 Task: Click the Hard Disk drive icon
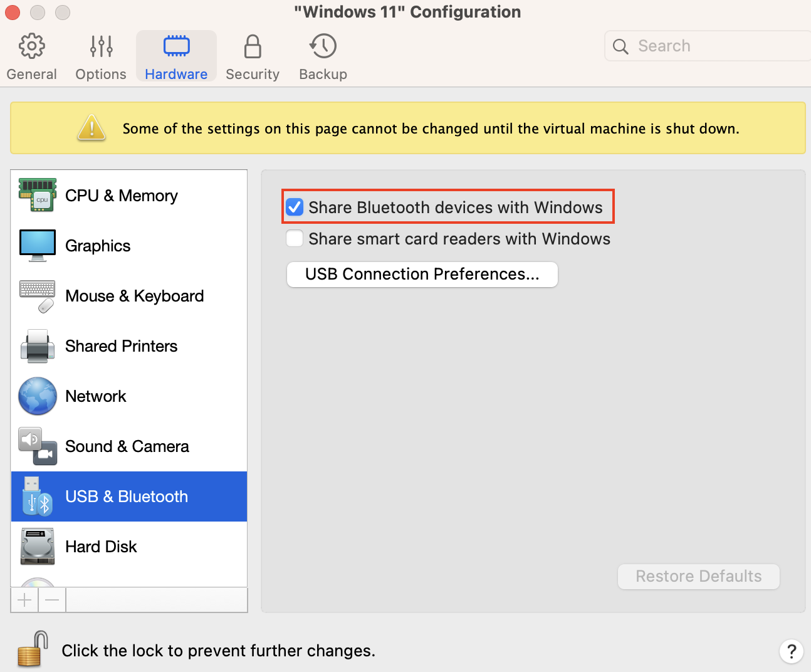pyautogui.click(x=38, y=547)
